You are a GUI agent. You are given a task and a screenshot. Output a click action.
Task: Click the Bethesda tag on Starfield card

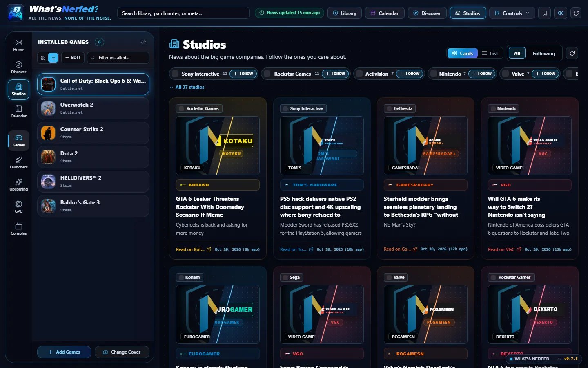tap(399, 108)
